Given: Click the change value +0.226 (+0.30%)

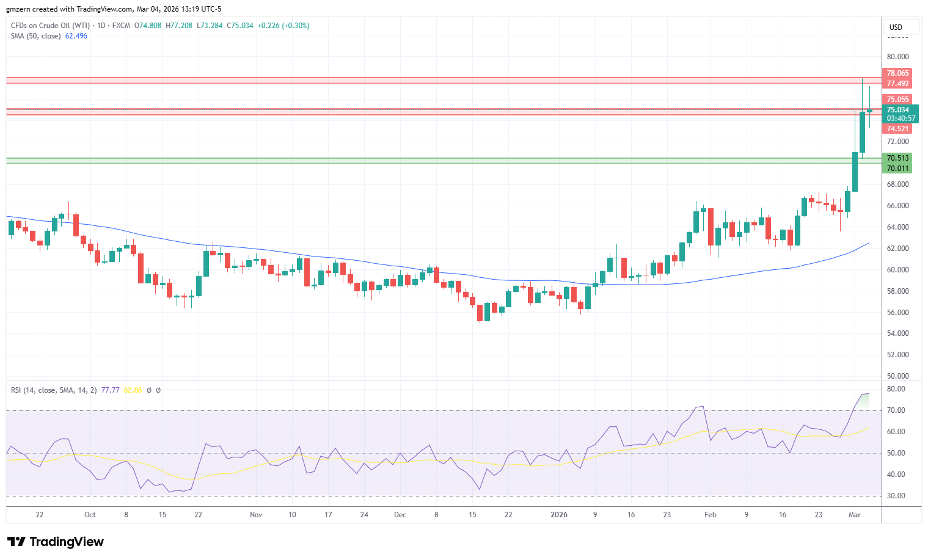Looking at the screenshot, I should click(x=283, y=26).
